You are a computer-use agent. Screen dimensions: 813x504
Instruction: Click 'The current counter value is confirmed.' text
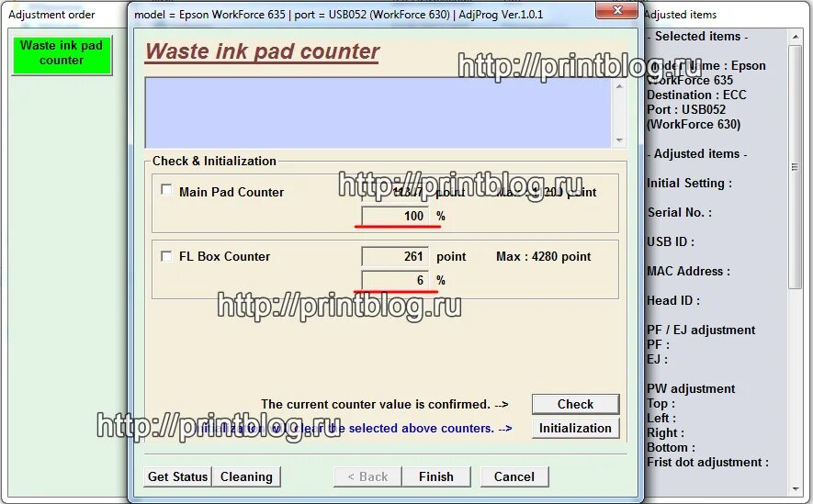coord(376,404)
